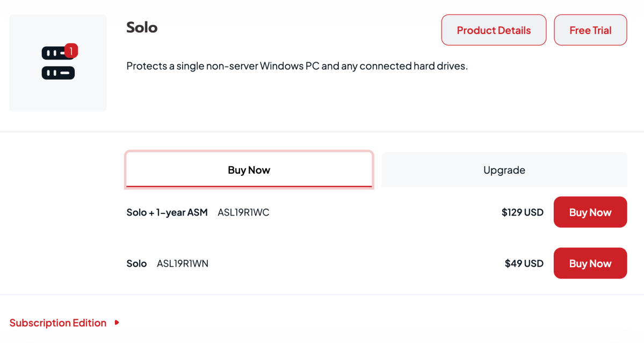The width and height of the screenshot is (644, 343).
Task: Click the Solo label in second row
Action: 136,263
